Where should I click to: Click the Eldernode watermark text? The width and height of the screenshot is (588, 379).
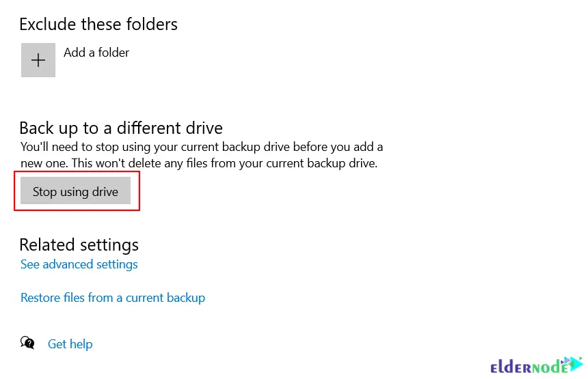529,367
